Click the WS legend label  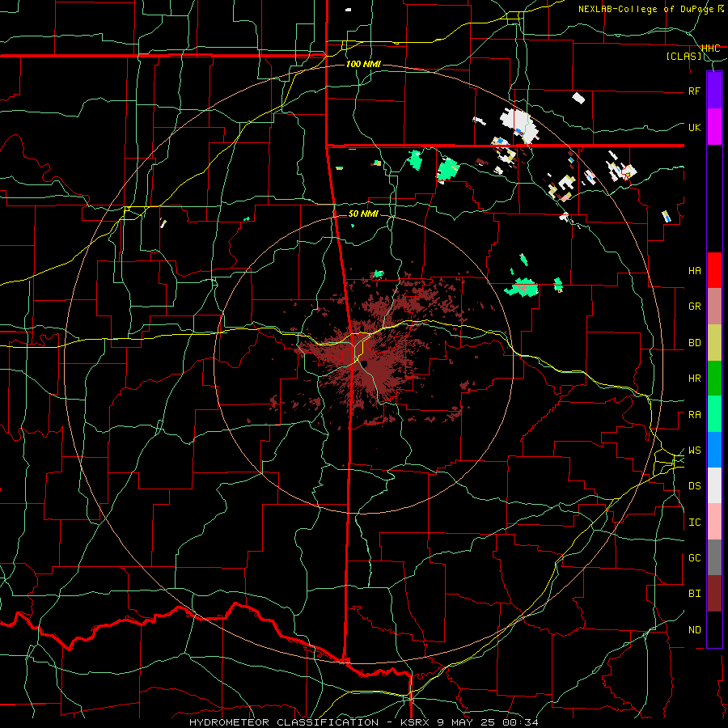point(695,451)
